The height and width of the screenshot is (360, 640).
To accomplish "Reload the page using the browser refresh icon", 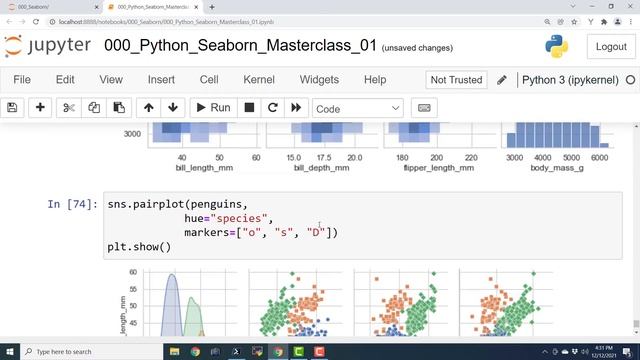I will click(36, 22).
